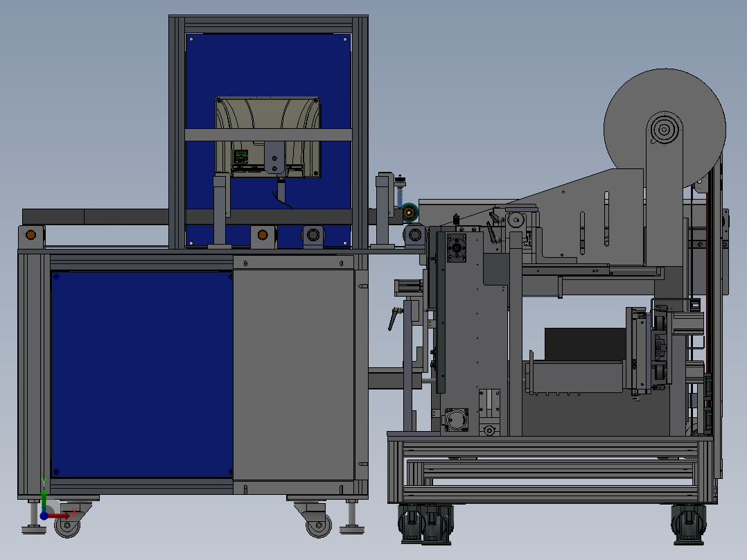This screenshot has width=747, height=560.
Task: Select the blue Z axis origin sphere
Action: pyautogui.click(x=44, y=516)
